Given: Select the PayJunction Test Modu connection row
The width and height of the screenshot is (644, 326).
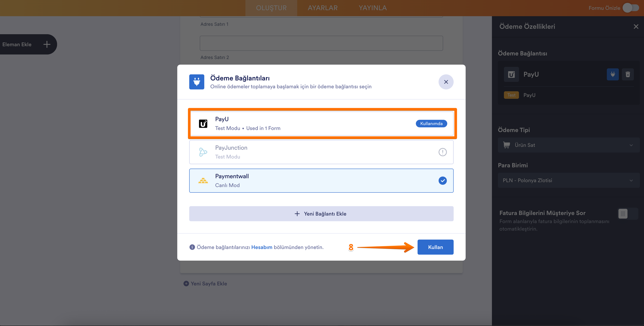Looking at the screenshot, I should [321, 152].
